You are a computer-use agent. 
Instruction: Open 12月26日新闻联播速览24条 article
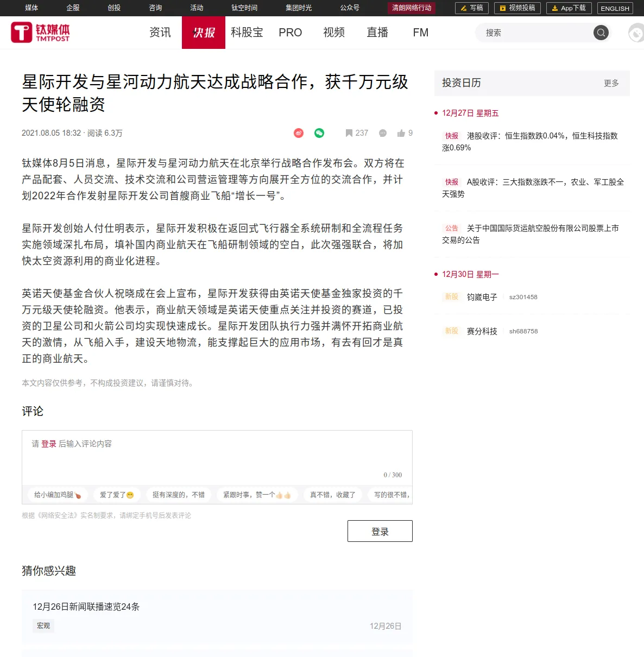[86, 607]
